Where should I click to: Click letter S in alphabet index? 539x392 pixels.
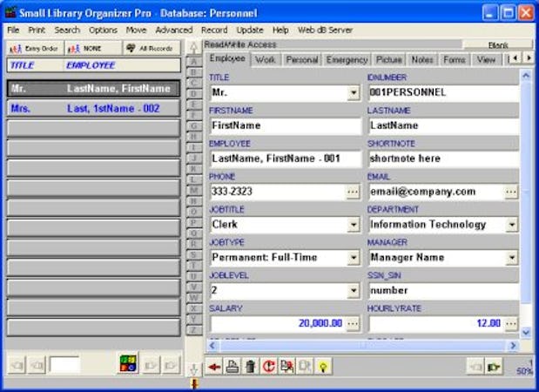tap(194, 254)
